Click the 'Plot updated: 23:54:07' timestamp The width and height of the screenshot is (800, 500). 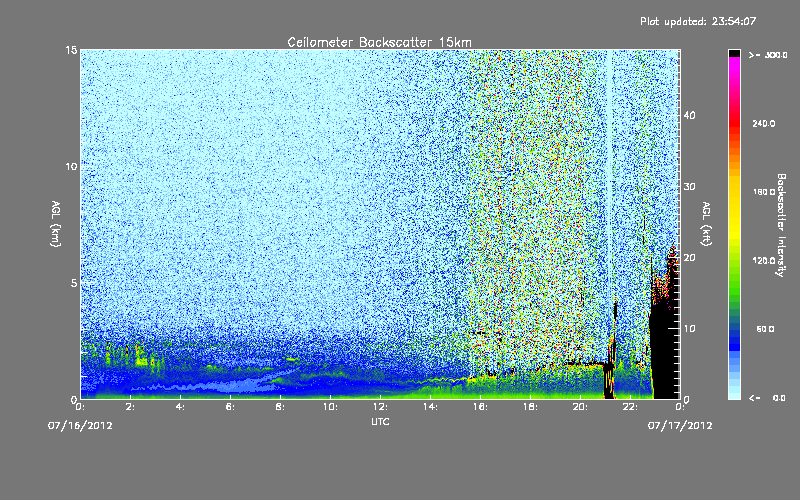pos(698,21)
